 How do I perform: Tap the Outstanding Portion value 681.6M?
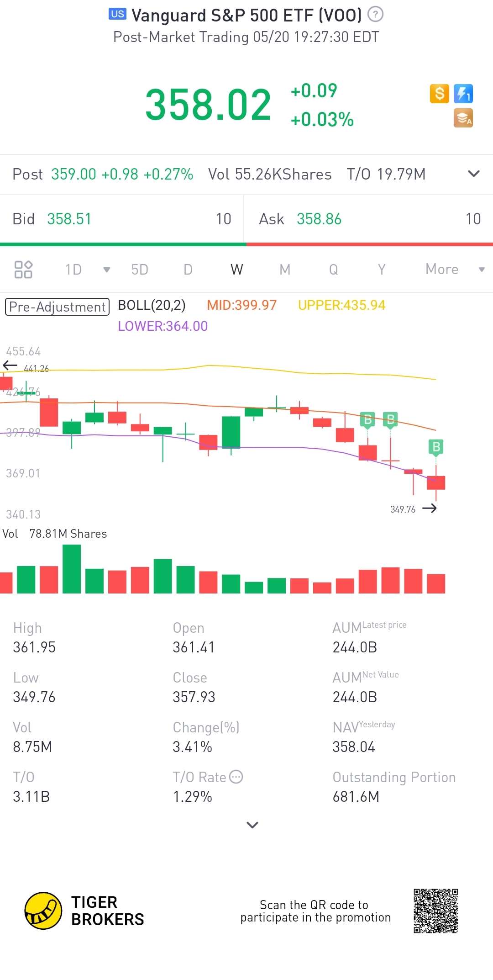pos(356,797)
